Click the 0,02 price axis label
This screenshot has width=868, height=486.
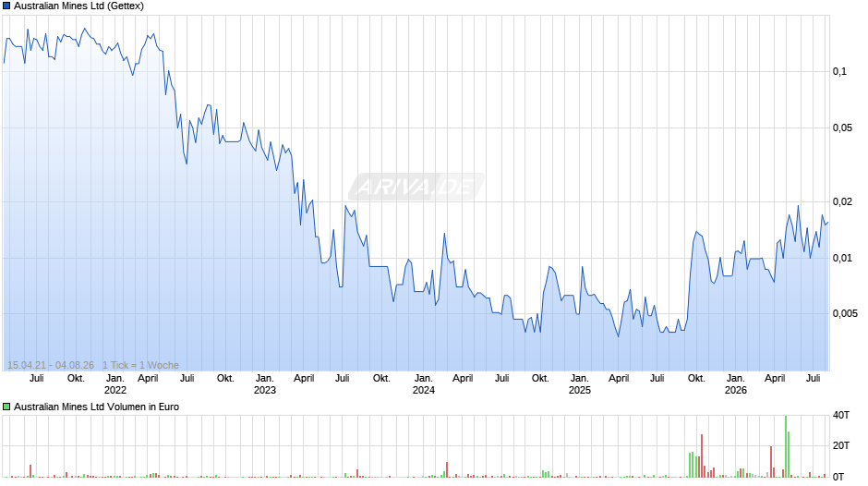point(842,201)
